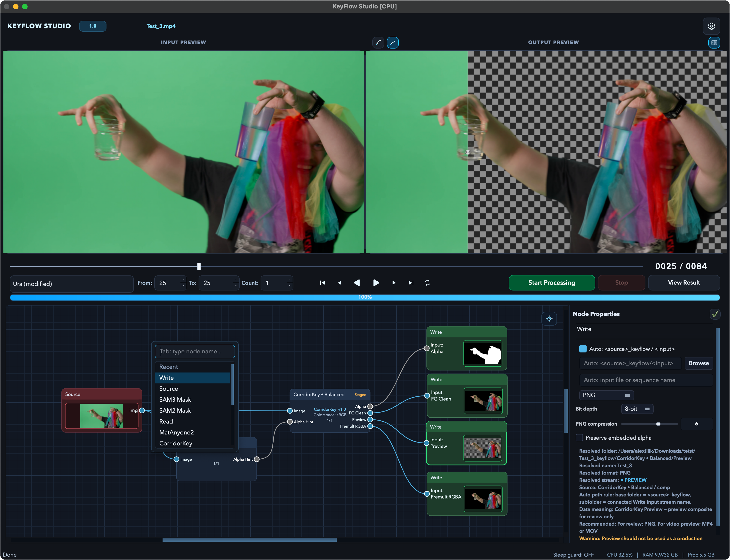
Task: Click CorridorKey Image input port
Action: pos(290,411)
